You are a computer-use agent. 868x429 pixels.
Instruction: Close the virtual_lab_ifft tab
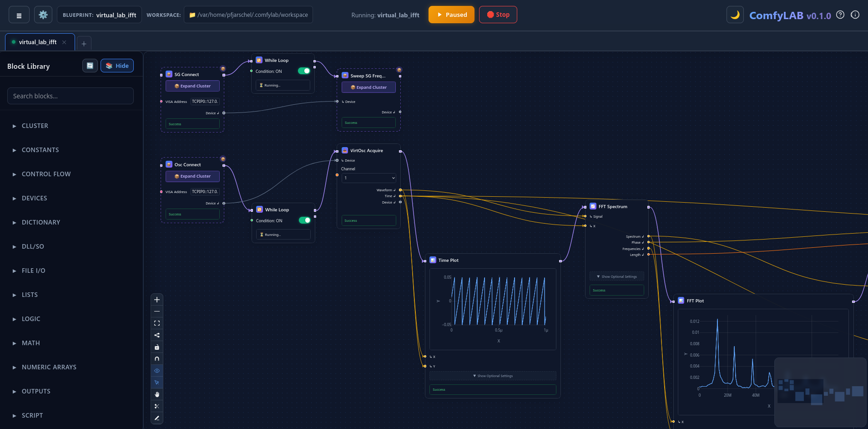[64, 42]
